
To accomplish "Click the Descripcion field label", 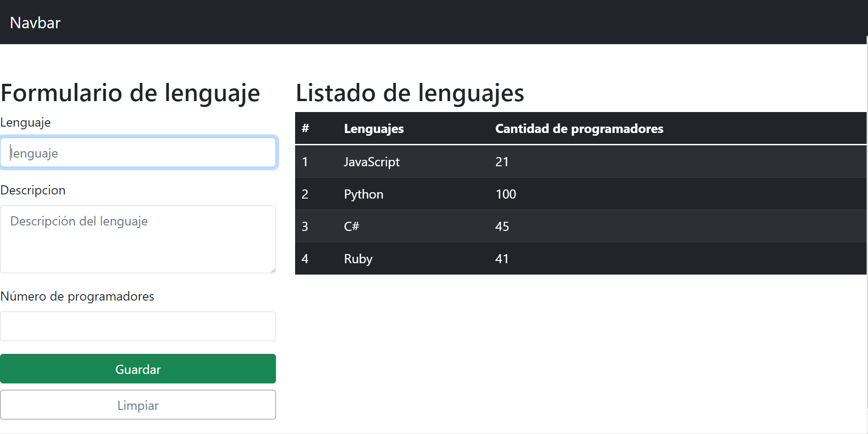I will point(33,190).
